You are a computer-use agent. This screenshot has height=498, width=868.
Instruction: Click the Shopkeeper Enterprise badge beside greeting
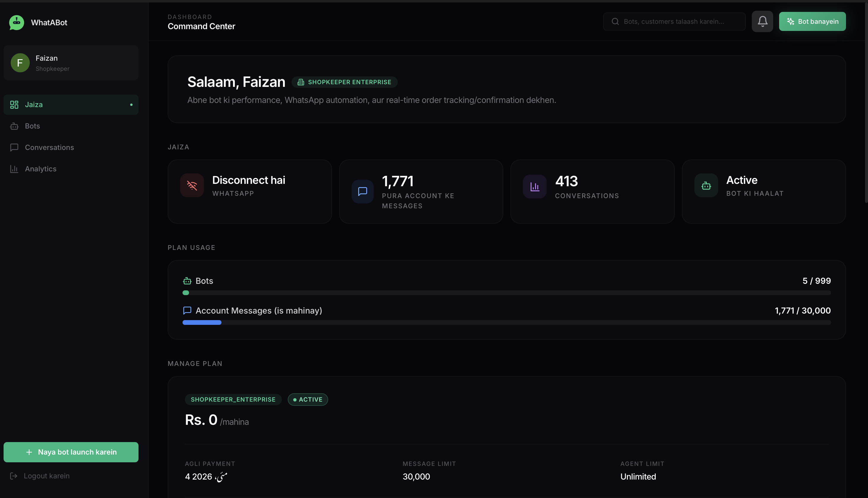(x=344, y=82)
